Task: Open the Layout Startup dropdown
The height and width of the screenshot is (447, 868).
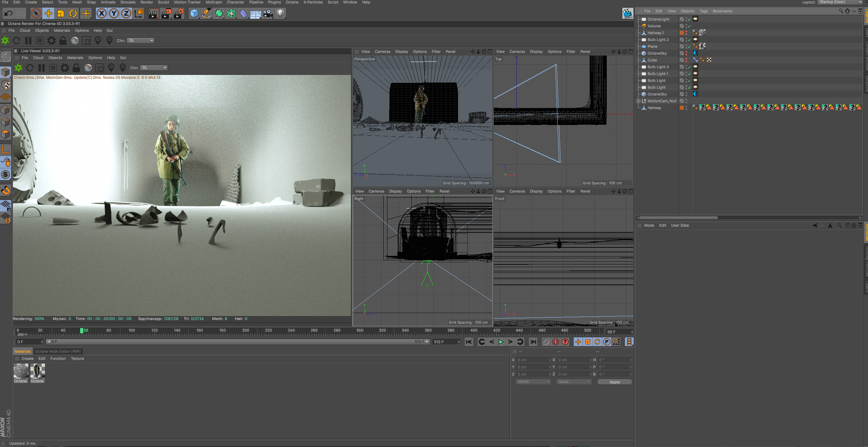Action: click(x=840, y=2)
